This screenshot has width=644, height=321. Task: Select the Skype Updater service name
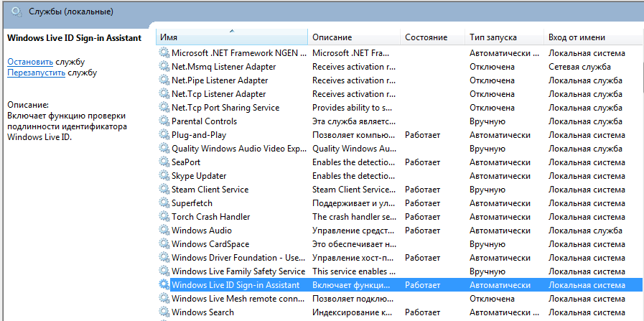pyautogui.click(x=199, y=176)
